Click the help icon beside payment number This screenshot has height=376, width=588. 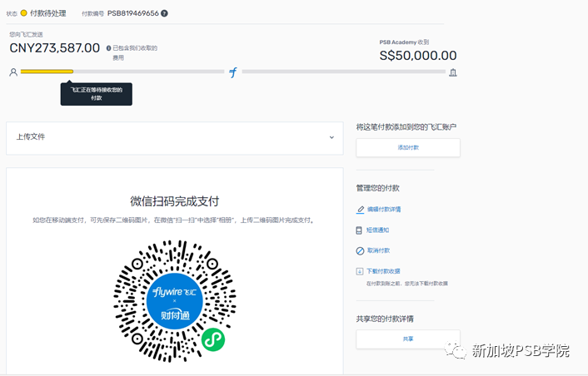[164, 13]
